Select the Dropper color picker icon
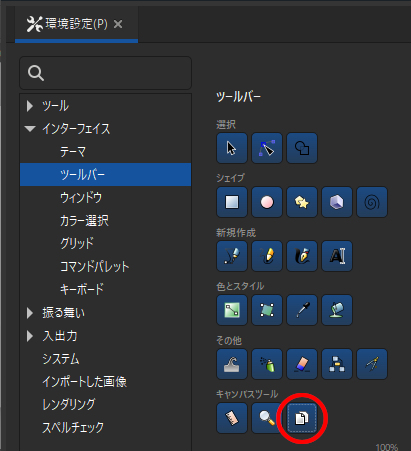Viewport: 411px width, 451px height. pos(302,310)
